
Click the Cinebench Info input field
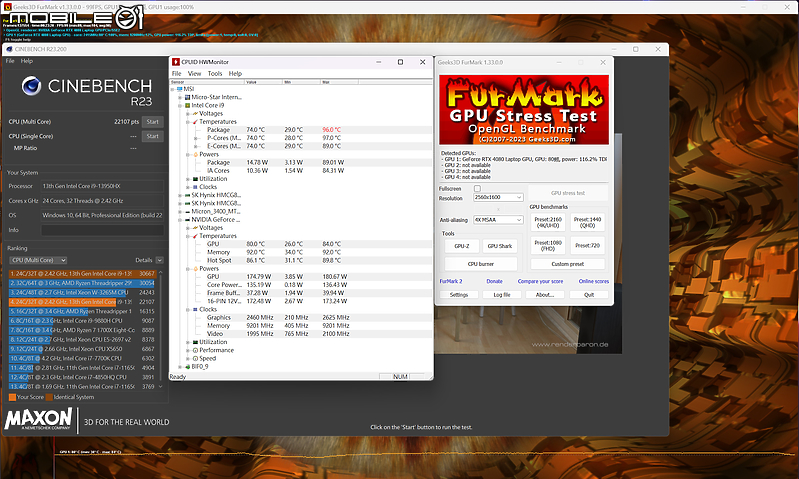(102, 230)
